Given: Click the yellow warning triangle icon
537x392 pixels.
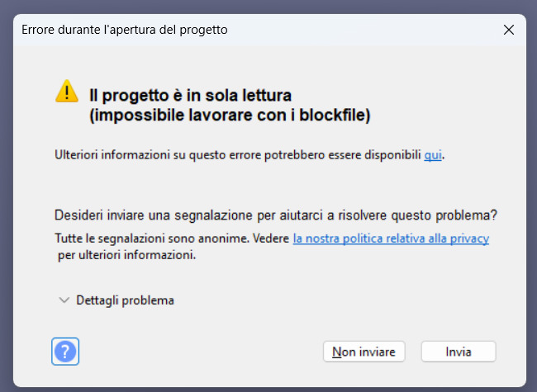Looking at the screenshot, I should [x=67, y=92].
